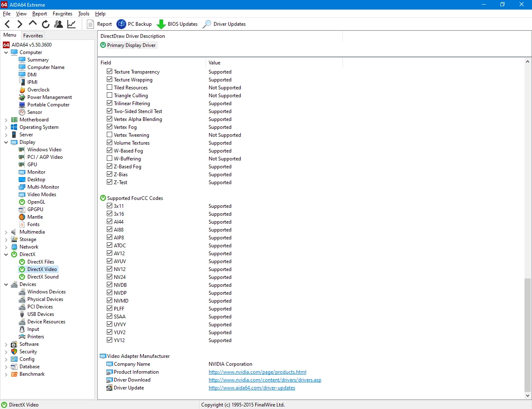
Task: Select Primary Display Driver entry
Action: [x=131, y=45]
